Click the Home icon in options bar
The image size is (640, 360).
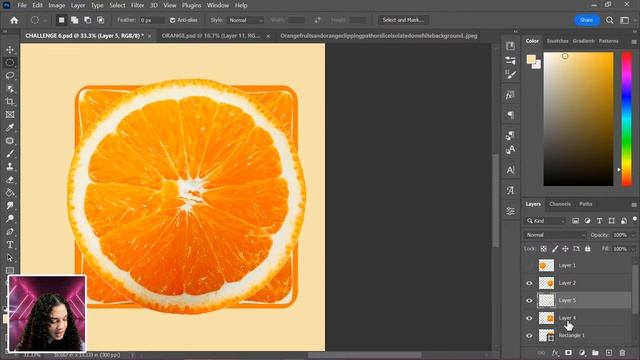(x=14, y=20)
